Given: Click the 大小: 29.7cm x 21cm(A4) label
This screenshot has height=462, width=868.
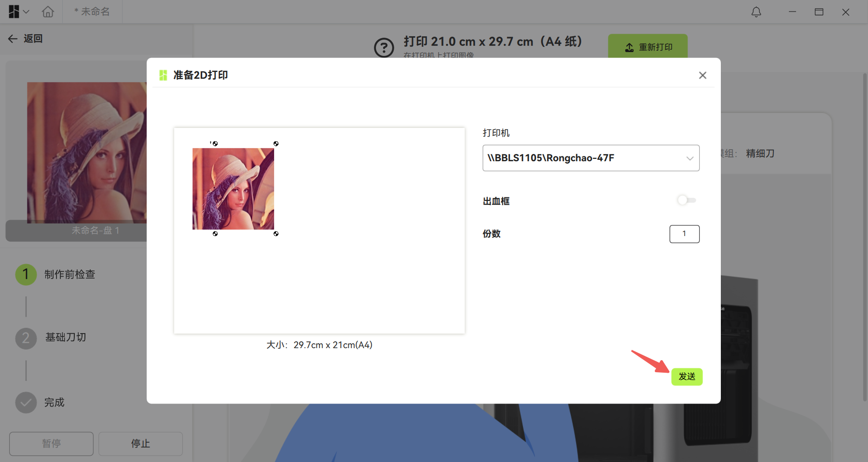Looking at the screenshot, I should tap(319, 345).
